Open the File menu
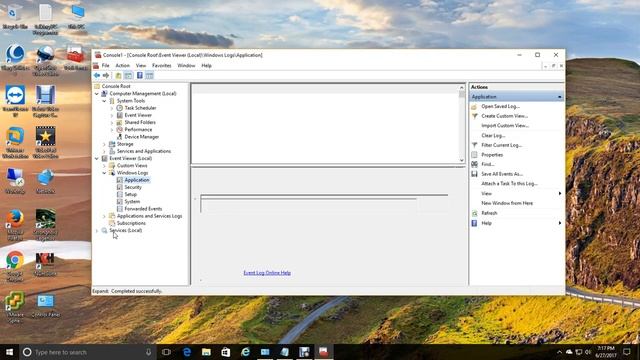 [x=105, y=65]
